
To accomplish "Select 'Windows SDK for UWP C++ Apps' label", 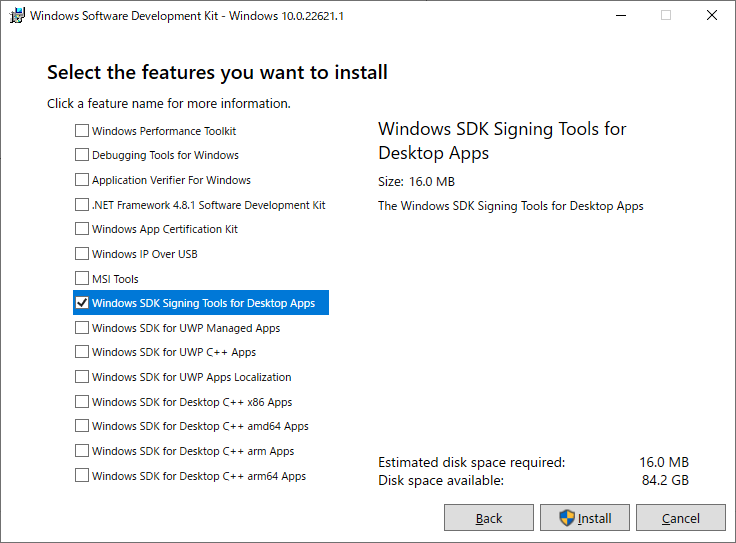I will coord(174,352).
